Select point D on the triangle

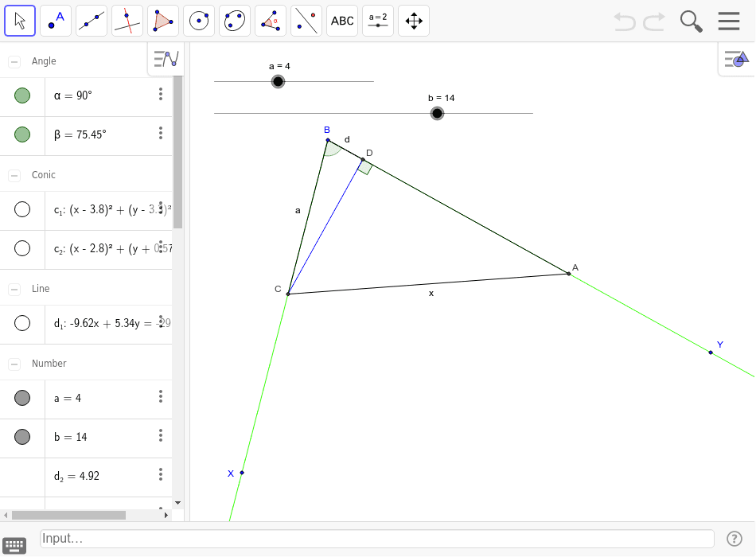pyautogui.click(x=363, y=160)
